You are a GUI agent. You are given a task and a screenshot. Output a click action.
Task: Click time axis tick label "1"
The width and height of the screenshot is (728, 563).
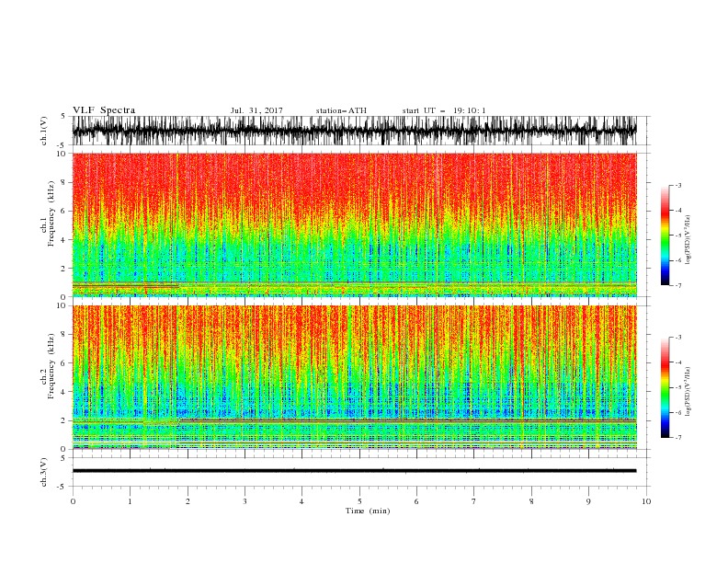pos(130,501)
